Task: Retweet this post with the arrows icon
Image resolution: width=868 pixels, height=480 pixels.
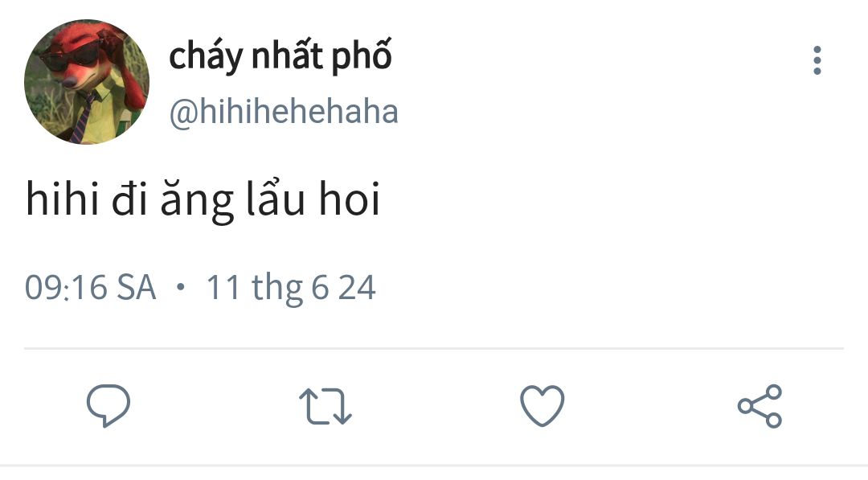Action: [x=325, y=406]
